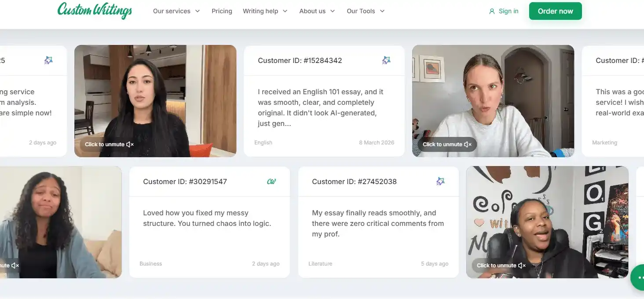Click the star icon on review #15284342
Viewport: 644px width, 299px height.
386,60
